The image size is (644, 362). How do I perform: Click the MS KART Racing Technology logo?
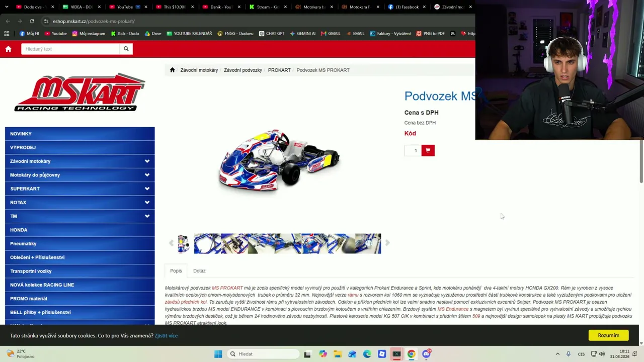tap(80, 93)
